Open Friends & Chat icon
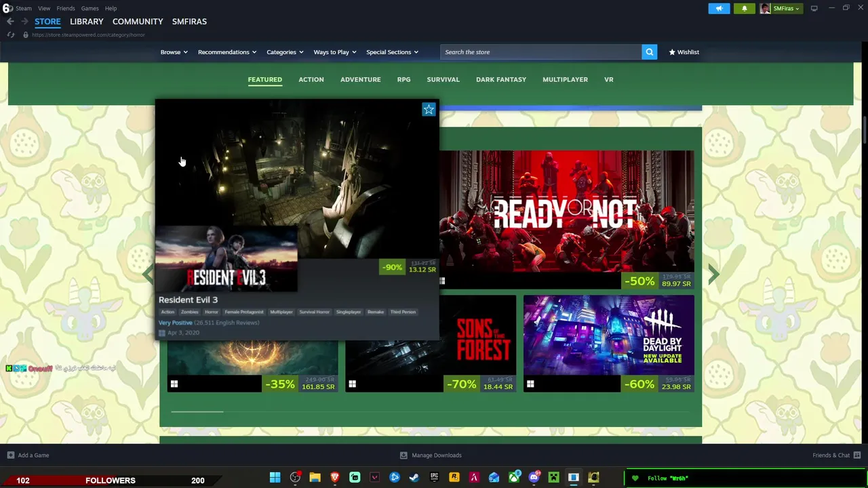Viewport: 868px width, 488px height. [x=857, y=455]
